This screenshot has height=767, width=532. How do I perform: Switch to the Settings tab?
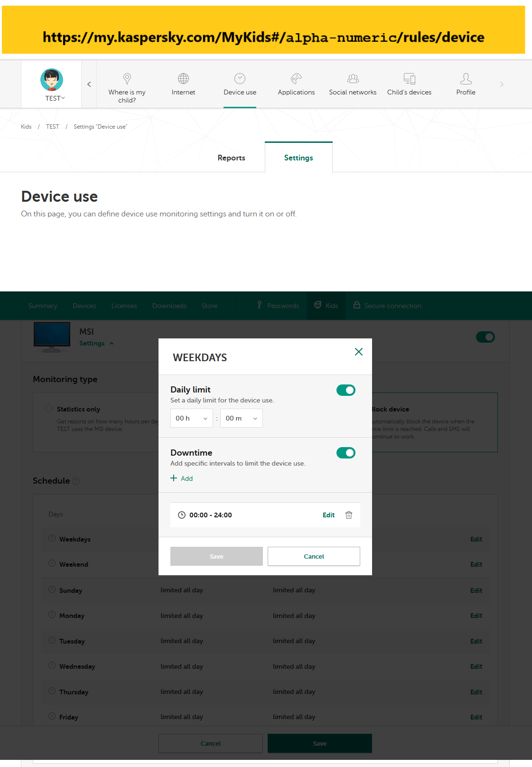click(x=299, y=158)
